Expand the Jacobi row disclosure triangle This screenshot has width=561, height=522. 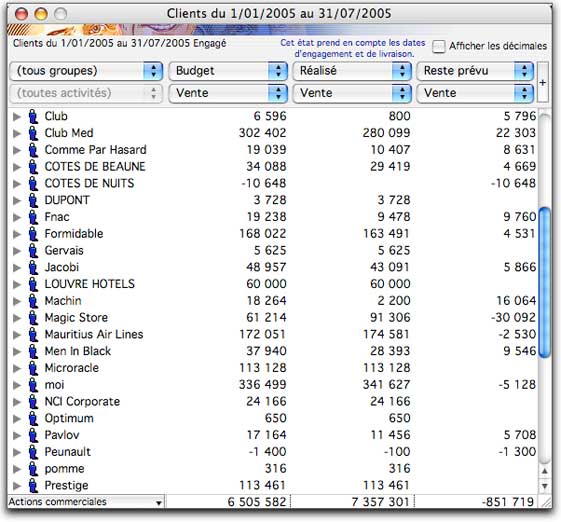pyautogui.click(x=16, y=268)
